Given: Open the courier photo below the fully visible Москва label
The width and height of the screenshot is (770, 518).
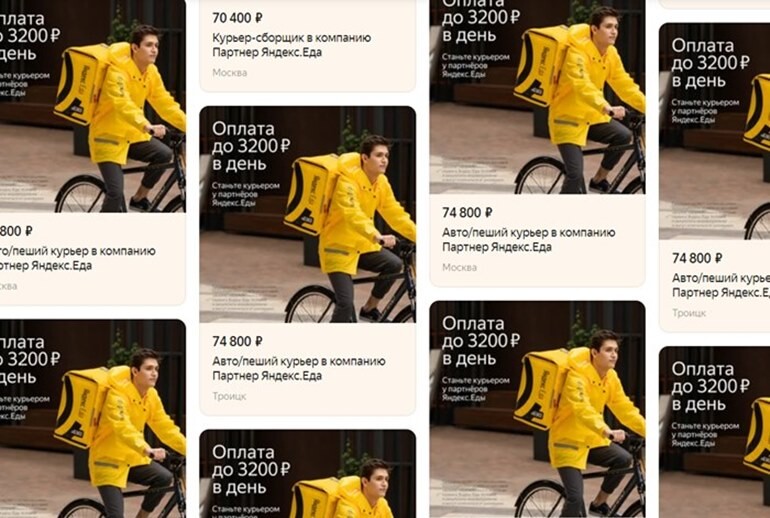Looking at the screenshot, I should pos(537,409).
